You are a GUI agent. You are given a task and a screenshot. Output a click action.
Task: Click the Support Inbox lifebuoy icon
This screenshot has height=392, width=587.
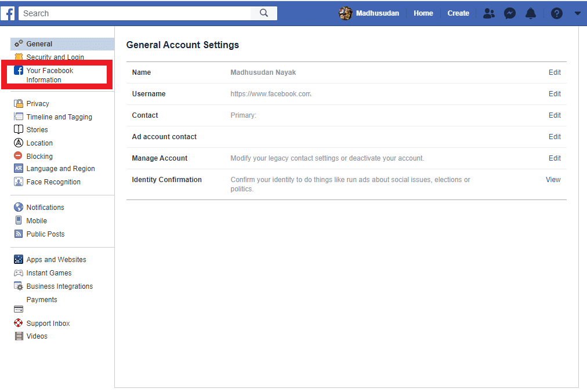tap(19, 323)
